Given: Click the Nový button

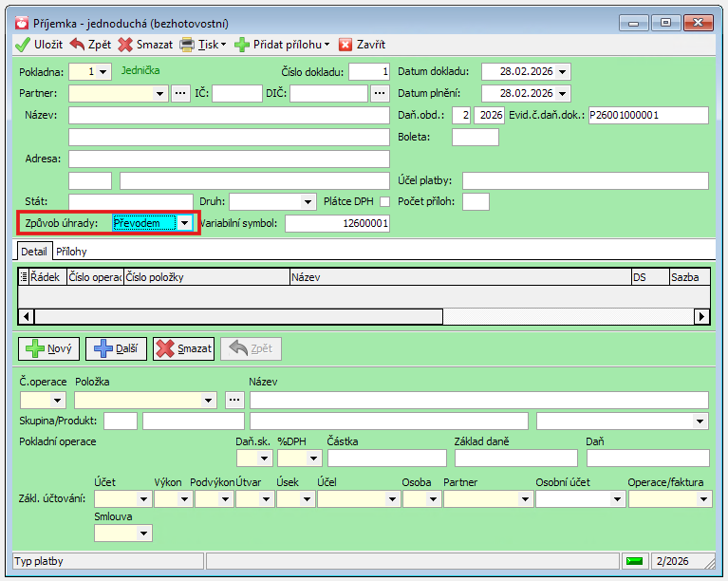Looking at the screenshot, I should (49, 348).
